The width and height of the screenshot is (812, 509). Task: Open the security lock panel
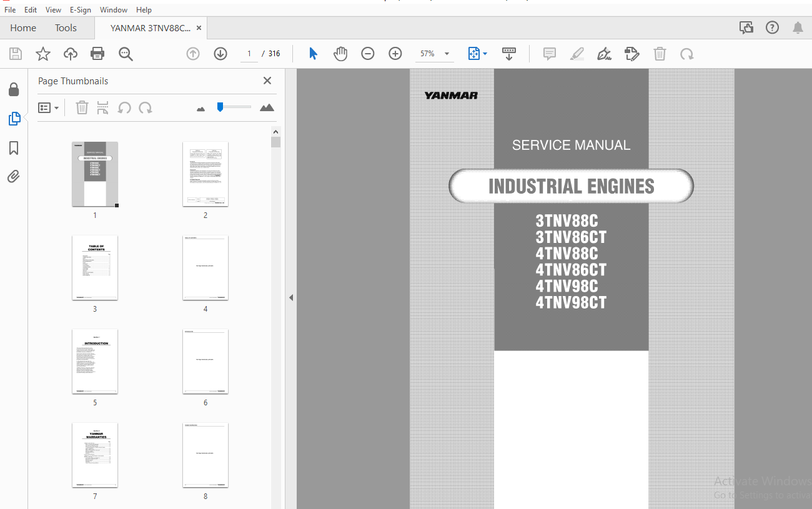click(x=14, y=90)
